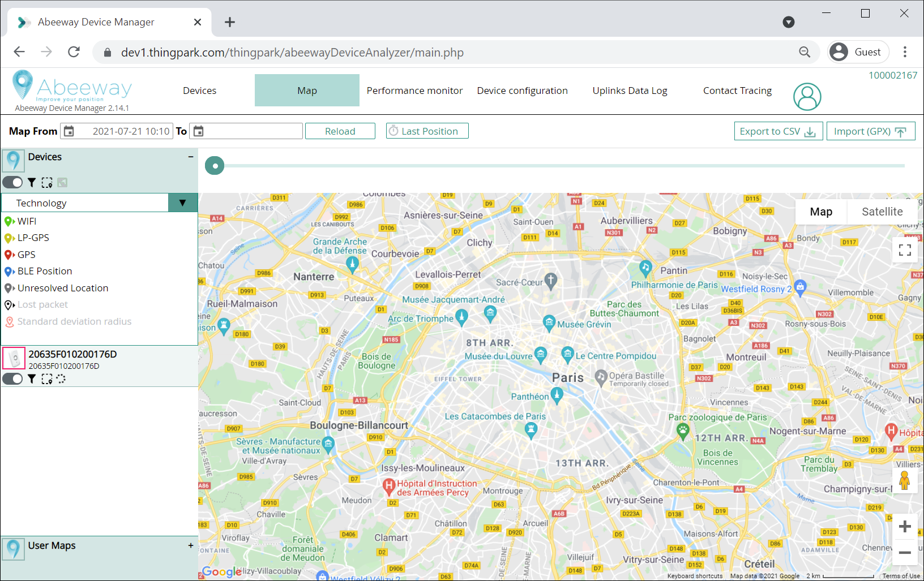
Task: Open the Uplinks Data Log tab
Action: (630, 91)
